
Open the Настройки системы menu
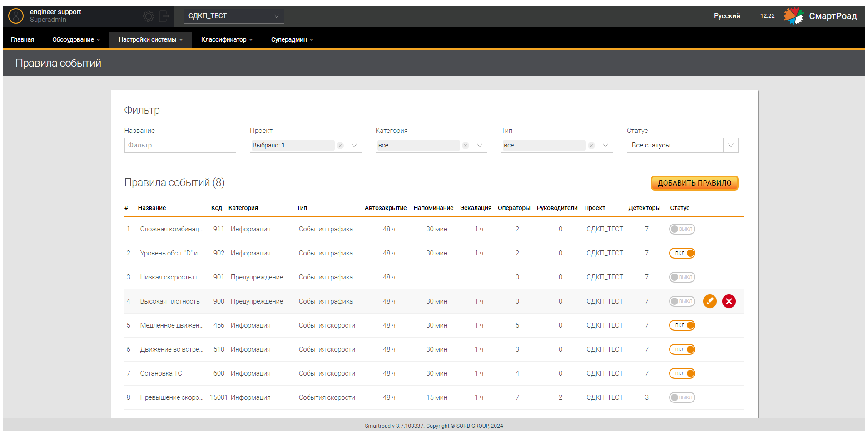(151, 39)
